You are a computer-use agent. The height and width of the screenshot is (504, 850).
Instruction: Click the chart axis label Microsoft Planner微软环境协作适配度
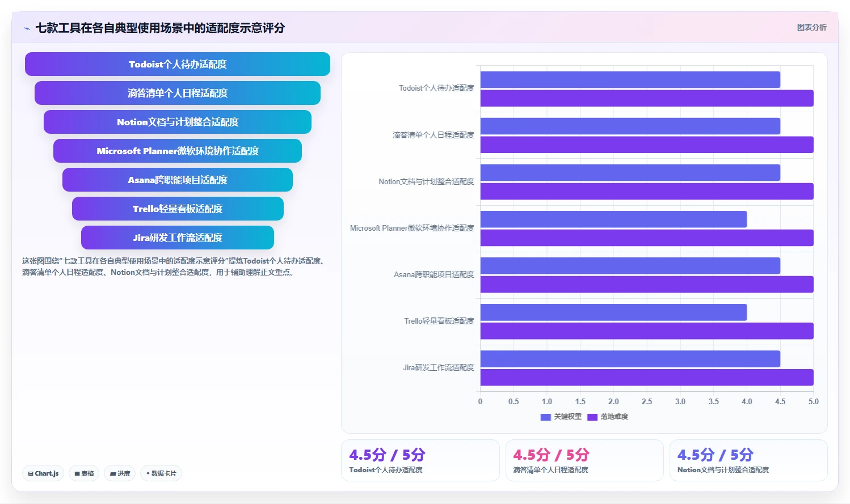[412, 228]
